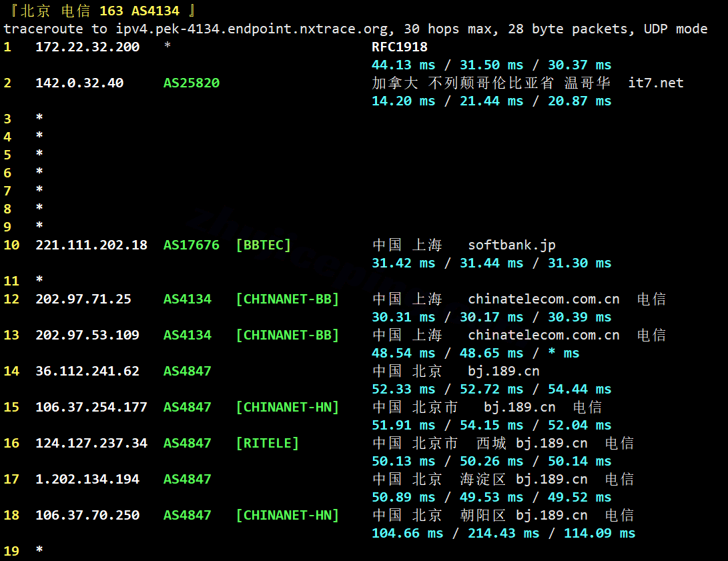Click the [BBTEC] network tag
The width and height of the screenshot is (728, 561).
pos(264,245)
